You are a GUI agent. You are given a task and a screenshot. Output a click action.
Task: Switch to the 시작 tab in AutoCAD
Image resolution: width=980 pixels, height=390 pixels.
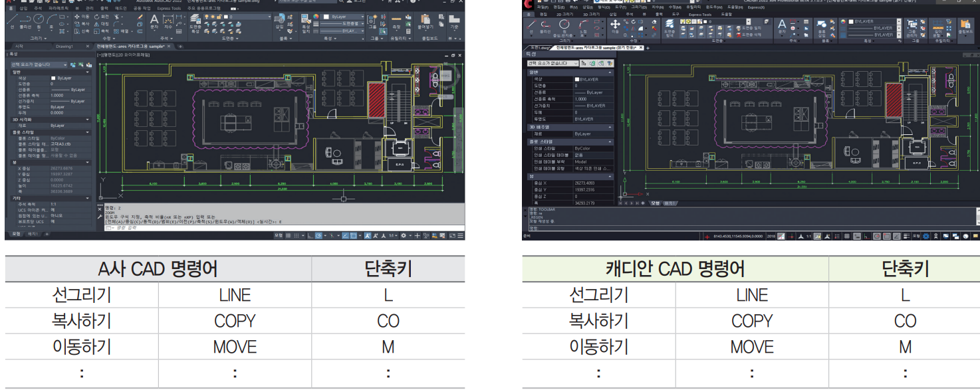coord(19,47)
